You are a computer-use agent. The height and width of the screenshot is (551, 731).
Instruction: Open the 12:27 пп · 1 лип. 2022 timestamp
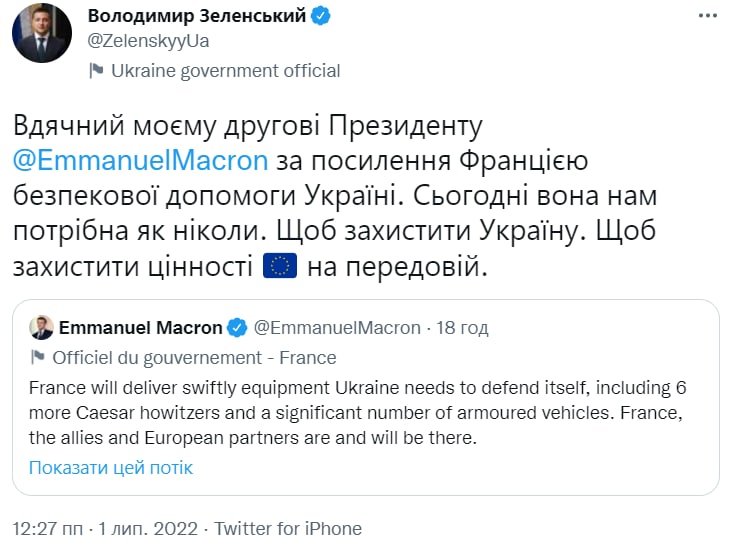pyautogui.click(x=104, y=528)
